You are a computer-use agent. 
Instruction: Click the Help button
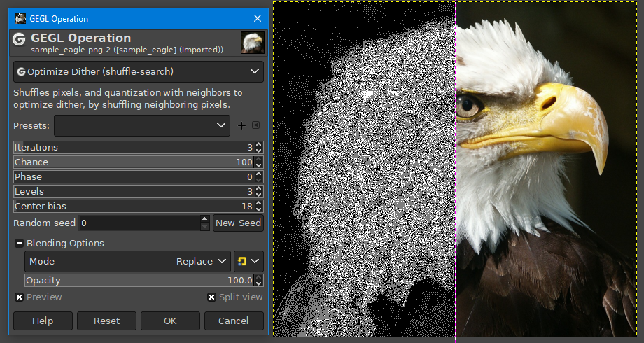43,321
